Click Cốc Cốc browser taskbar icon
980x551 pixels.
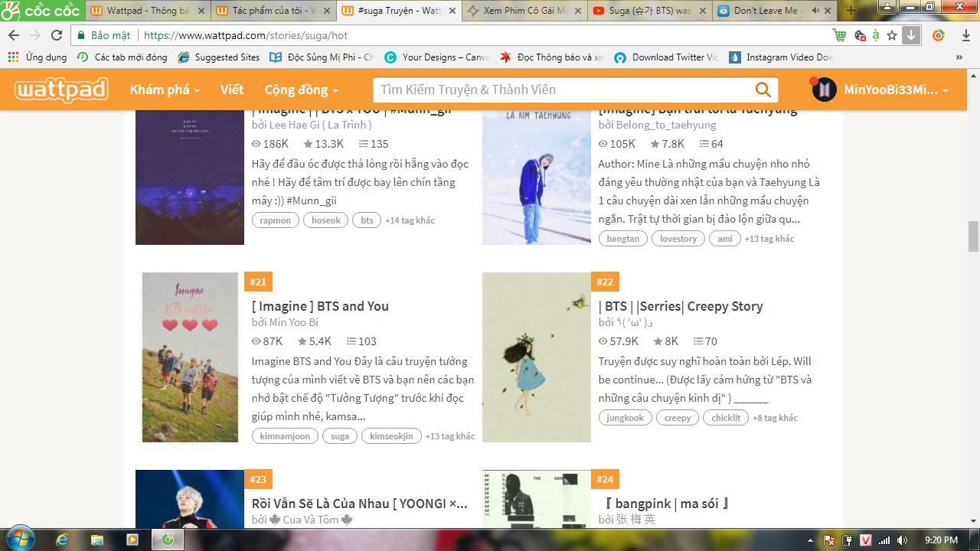(168, 540)
